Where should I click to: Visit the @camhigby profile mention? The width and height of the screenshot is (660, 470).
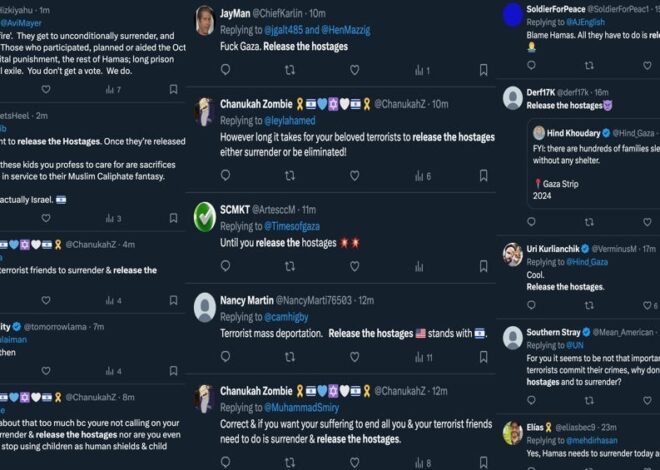pyautogui.click(x=284, y=317)
